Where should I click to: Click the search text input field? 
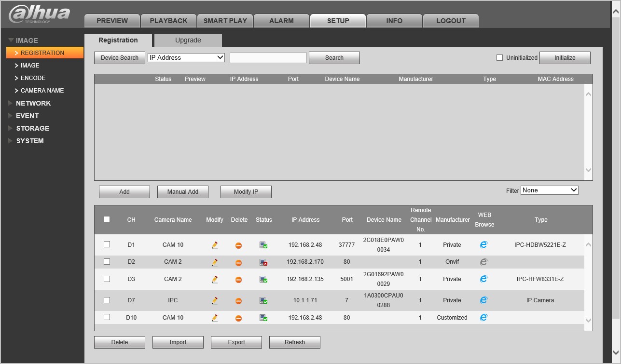point(268,58)
